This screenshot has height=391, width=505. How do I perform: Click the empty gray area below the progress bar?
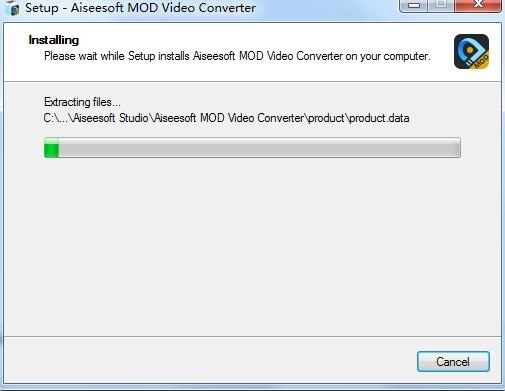(x=252, y=247)
